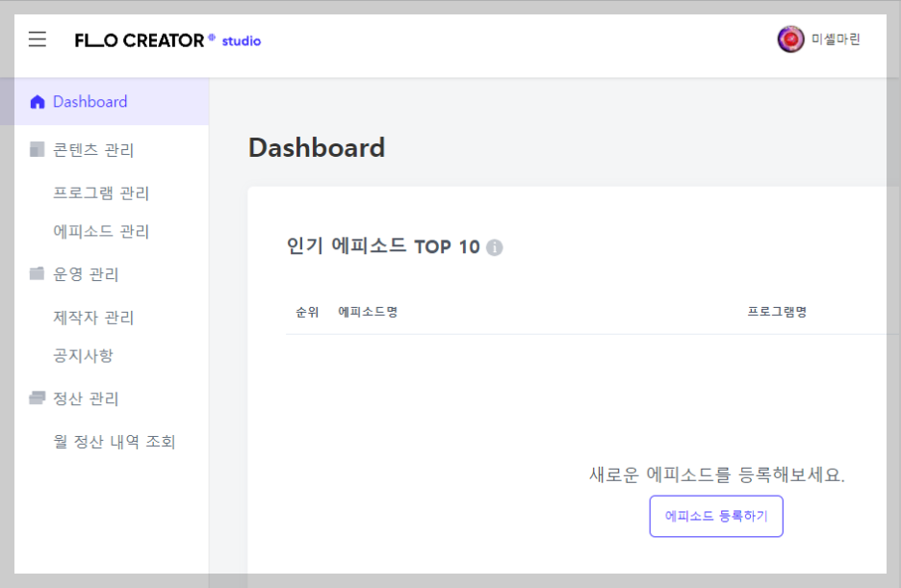Click the 미셸마린 user name
The image size is (901, 588).
tap(836, 39)
